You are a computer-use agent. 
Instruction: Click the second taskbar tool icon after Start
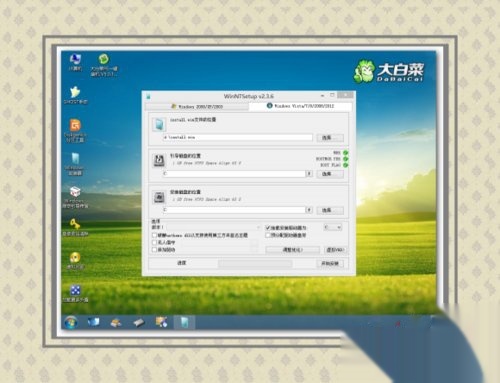tap(116, 322)
